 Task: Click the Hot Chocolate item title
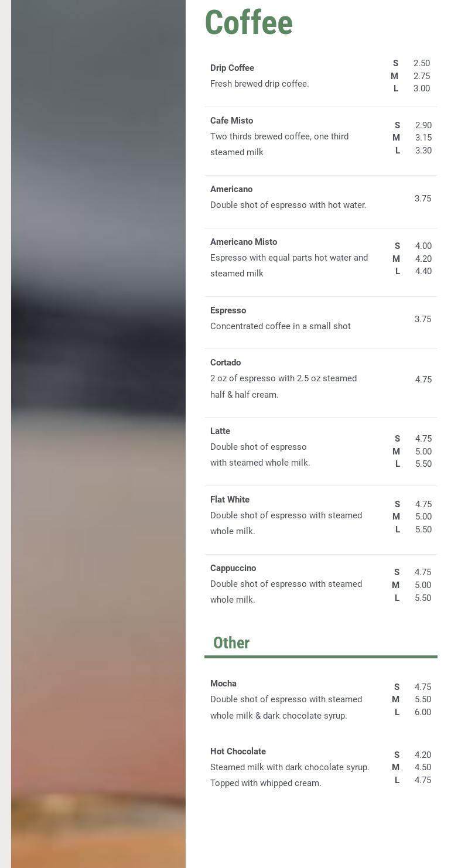click(x=238, y=751)
